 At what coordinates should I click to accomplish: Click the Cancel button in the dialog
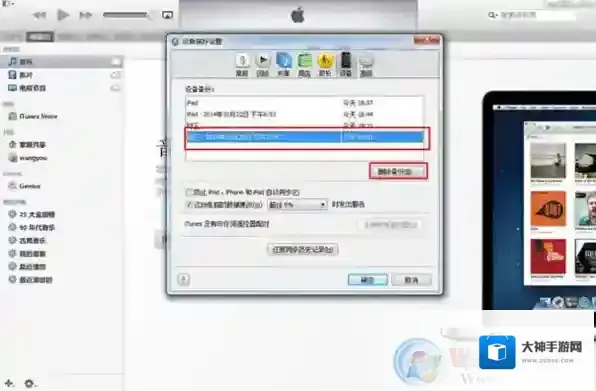[x=412, y=280]
